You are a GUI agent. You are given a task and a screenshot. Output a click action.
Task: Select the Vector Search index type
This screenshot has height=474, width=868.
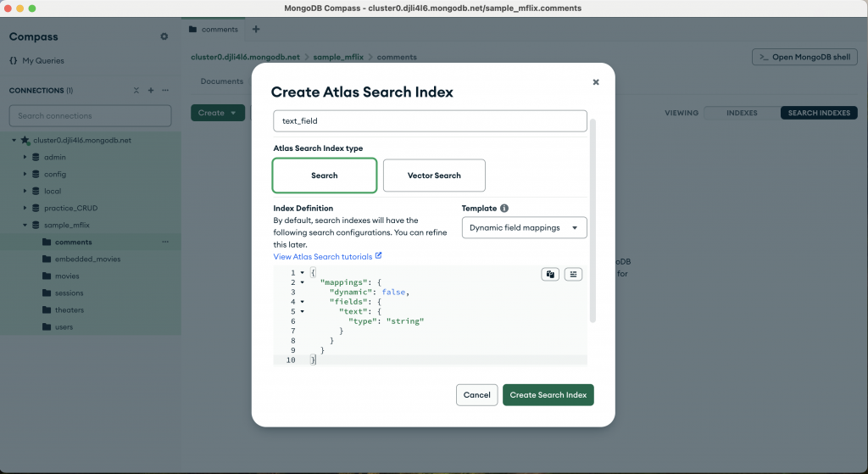click(x=434, y=176)
